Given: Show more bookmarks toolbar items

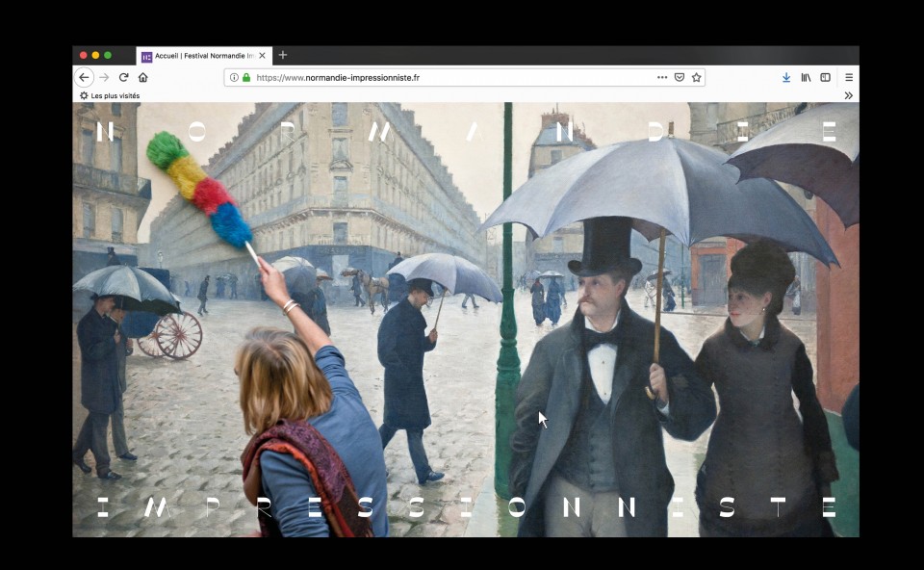Looking at the screenshot, I should coord(849,95).
